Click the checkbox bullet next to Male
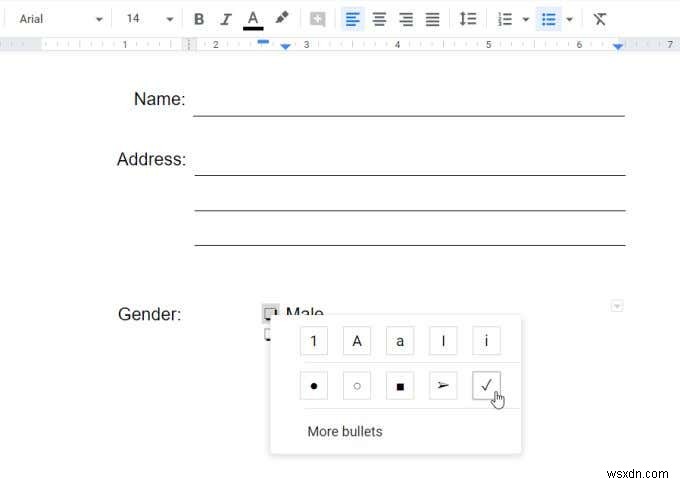This screenshot has height=484, width=680. point(270,313)
